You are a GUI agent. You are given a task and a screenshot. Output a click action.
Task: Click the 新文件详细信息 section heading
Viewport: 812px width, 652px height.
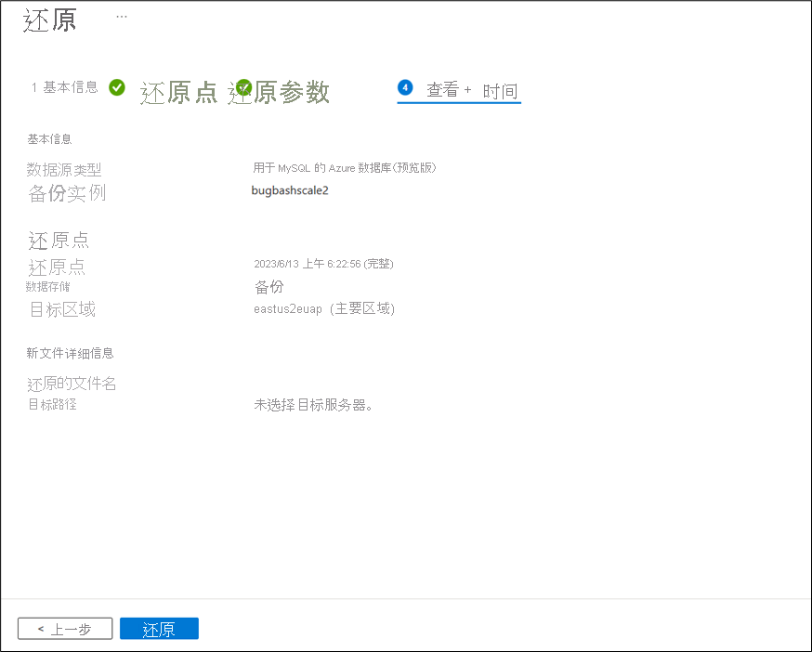(70, 353)
